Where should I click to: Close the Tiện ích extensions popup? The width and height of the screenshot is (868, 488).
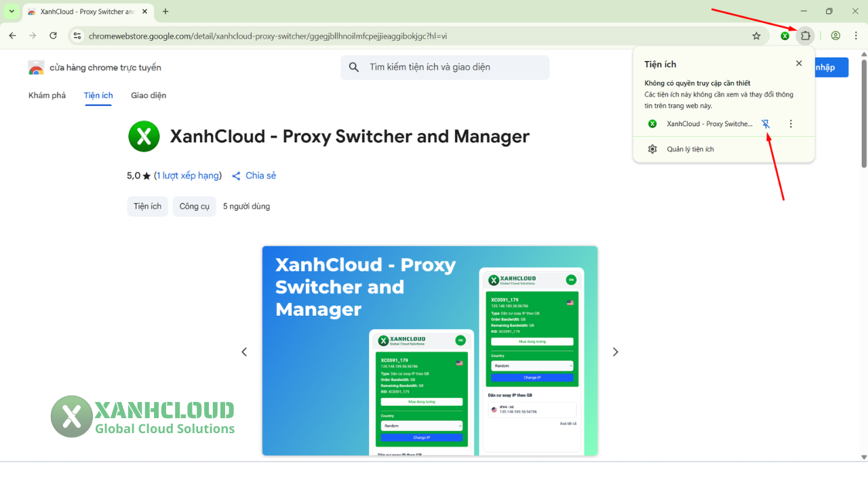click(x=799, y=63)
